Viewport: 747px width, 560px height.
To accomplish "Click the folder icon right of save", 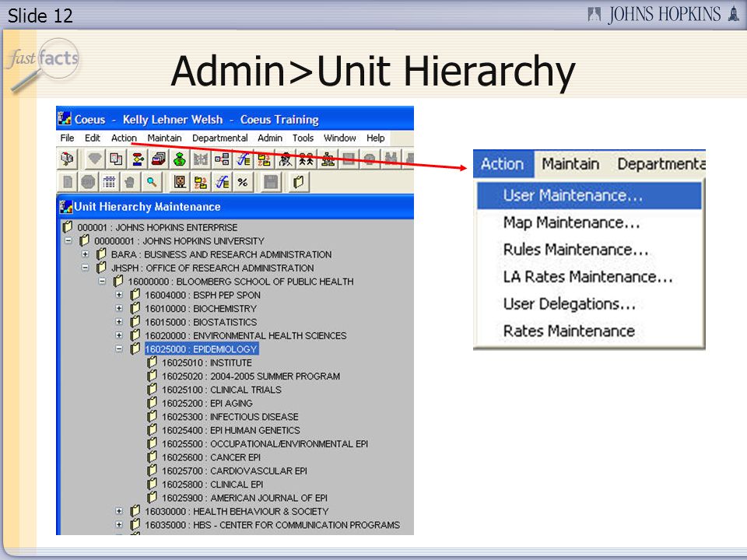I will click(299, 181).
